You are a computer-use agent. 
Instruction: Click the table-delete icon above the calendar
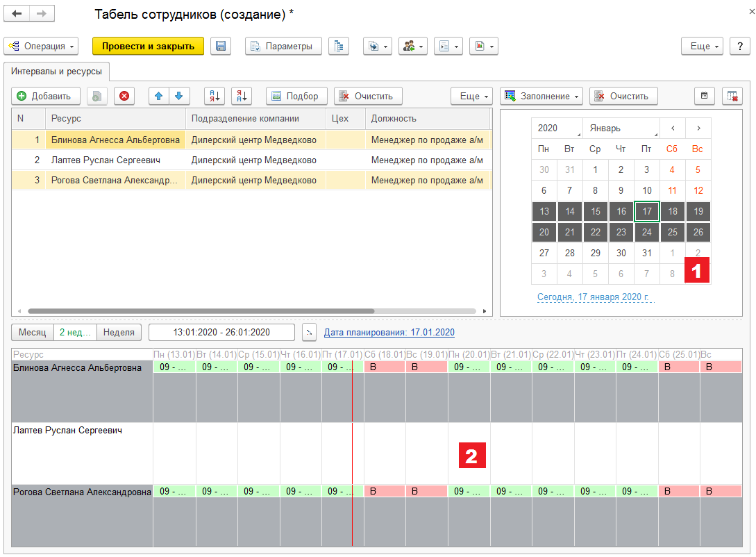coord(732,96)
